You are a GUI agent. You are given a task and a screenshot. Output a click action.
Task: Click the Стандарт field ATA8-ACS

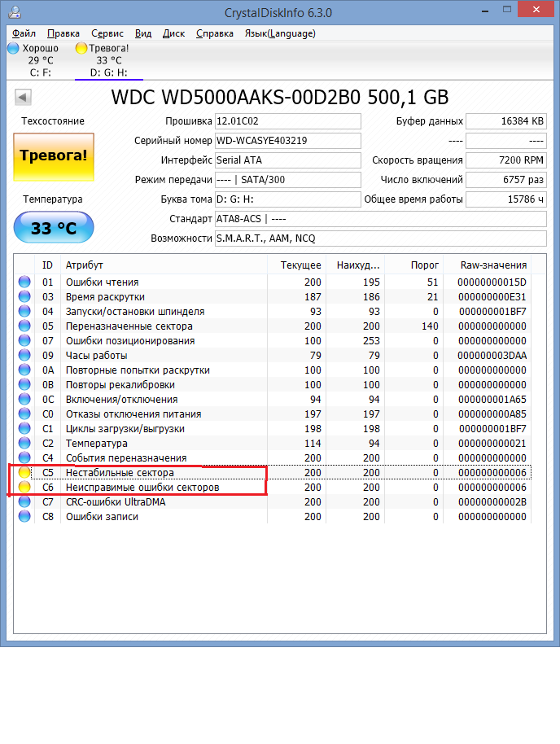[x=381, y=219]
